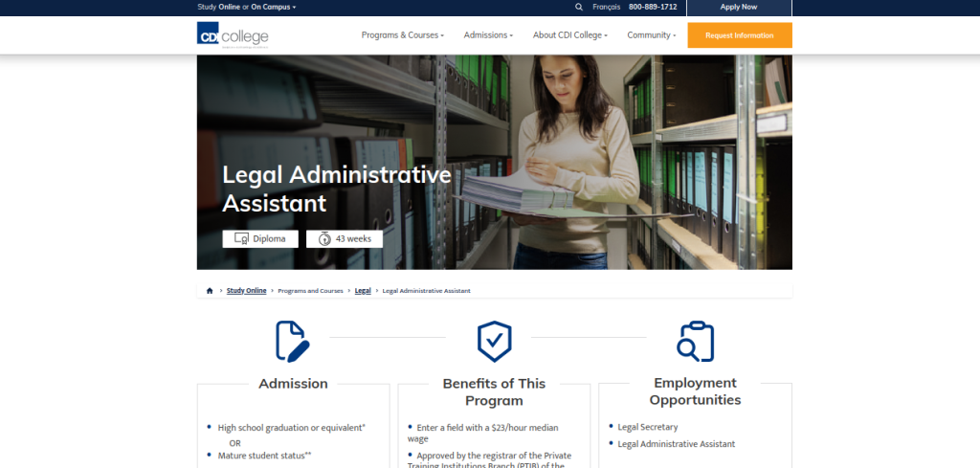This screenshot has width=980, height=468.
Task: Click the home icon in breadcrumb
Action: (x=210, y=291)
